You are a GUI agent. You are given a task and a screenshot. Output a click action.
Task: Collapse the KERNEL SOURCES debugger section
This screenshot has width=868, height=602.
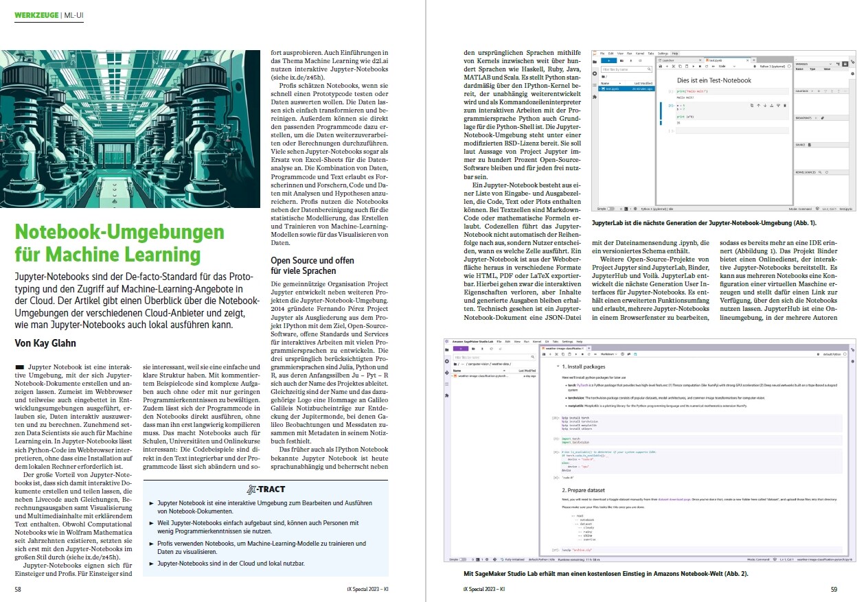pyautogui.click(x=807, y=172)
